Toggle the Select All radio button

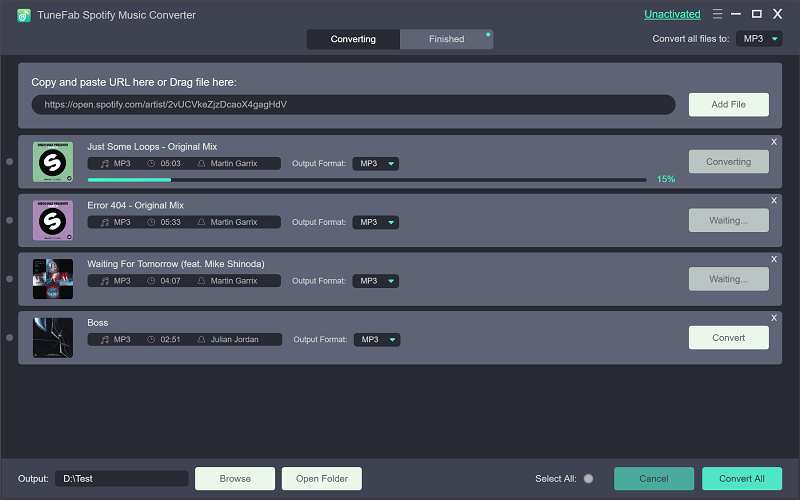pyautogui.click(x=588, y=479)
